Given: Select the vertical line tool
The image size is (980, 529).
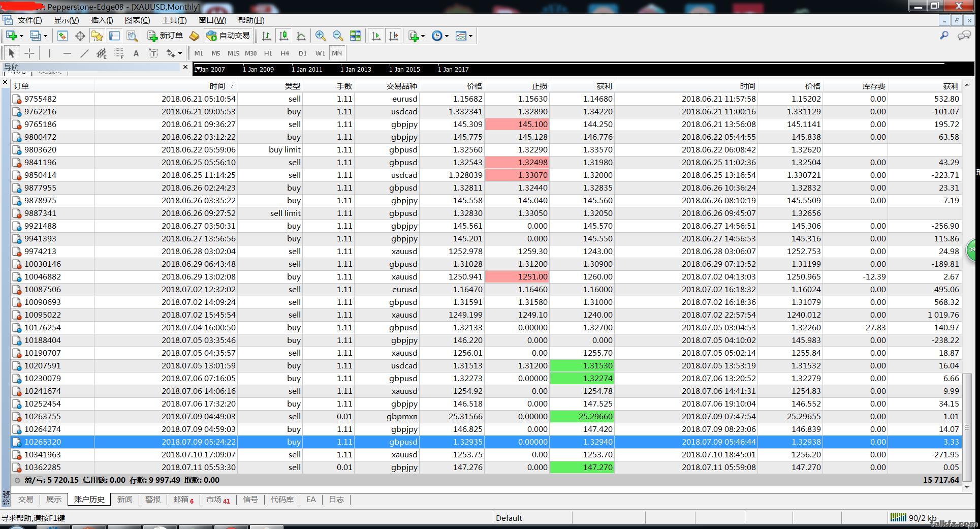Looking at the screenshot, I should click(x=49, y=53).
